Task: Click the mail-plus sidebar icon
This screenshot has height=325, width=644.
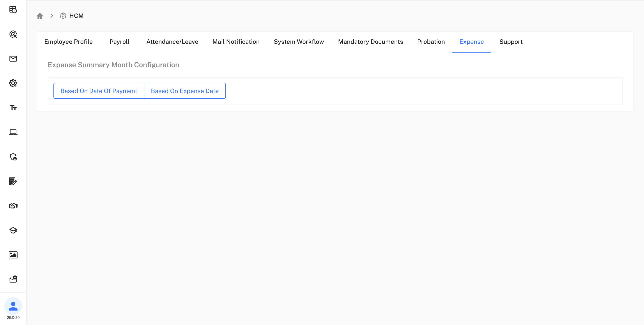Action: tap(13, 279)
